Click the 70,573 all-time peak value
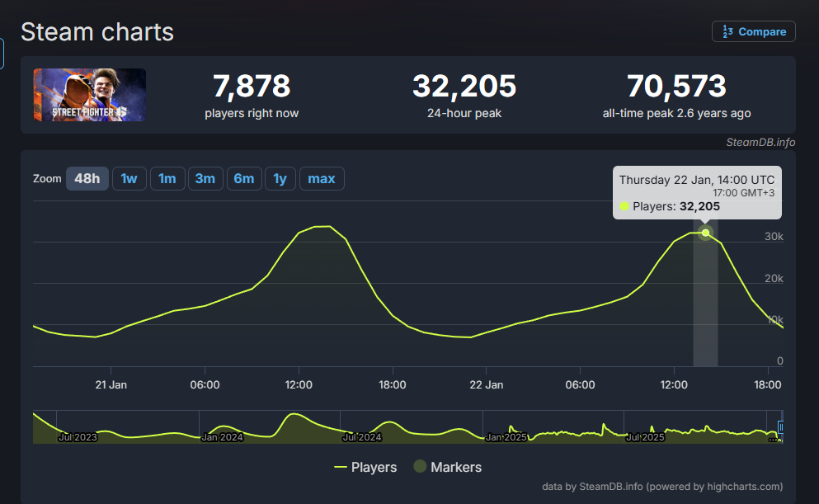The image size is (819, 504). point(676,86)
